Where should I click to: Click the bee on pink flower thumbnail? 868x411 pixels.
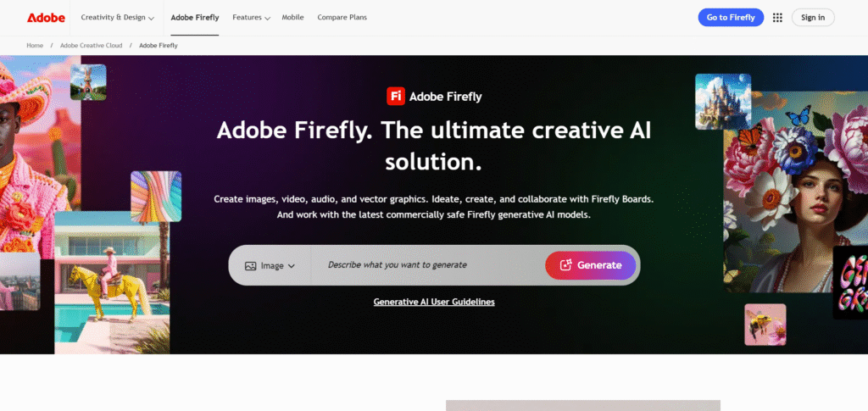[765, 325]
